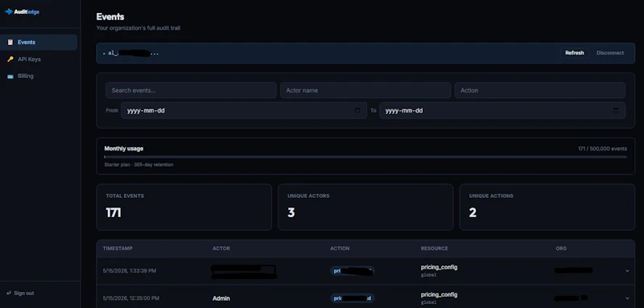Set the From date field
This screenshot has width=644, height=308.
pos(244,111)
